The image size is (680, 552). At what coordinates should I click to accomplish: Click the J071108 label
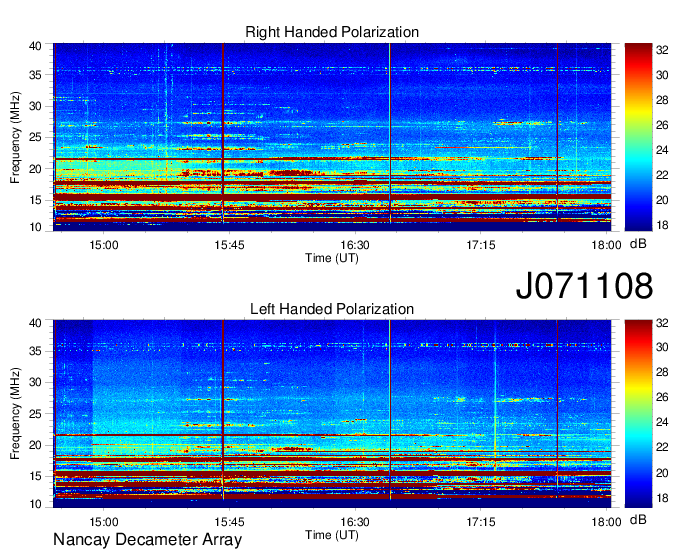(584, 285)
